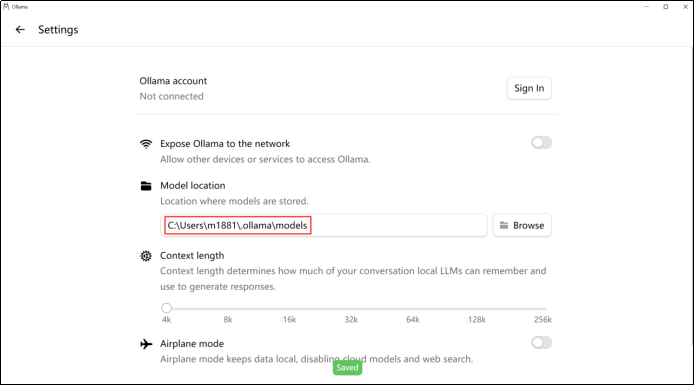Go back using the arrow next to Settings
The image size is (695, 386).
[20, 30]
